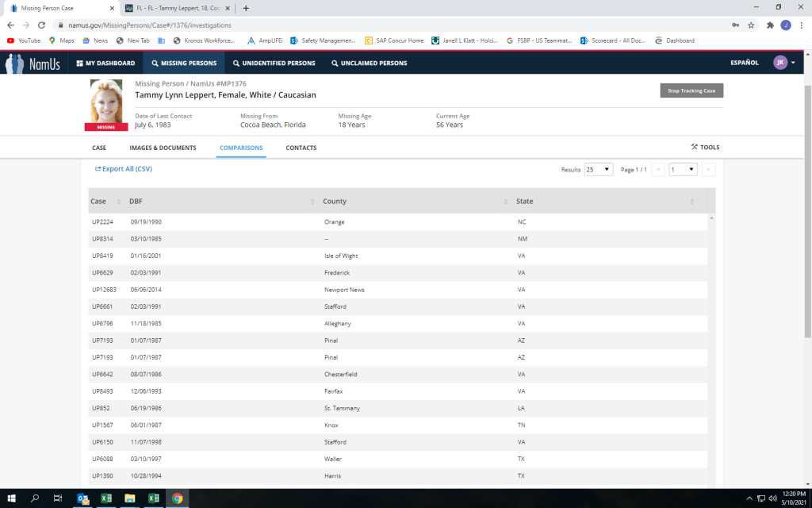Click the JK user avatar icon
This screenshot has width=812, height=508.
coord(780,63)
